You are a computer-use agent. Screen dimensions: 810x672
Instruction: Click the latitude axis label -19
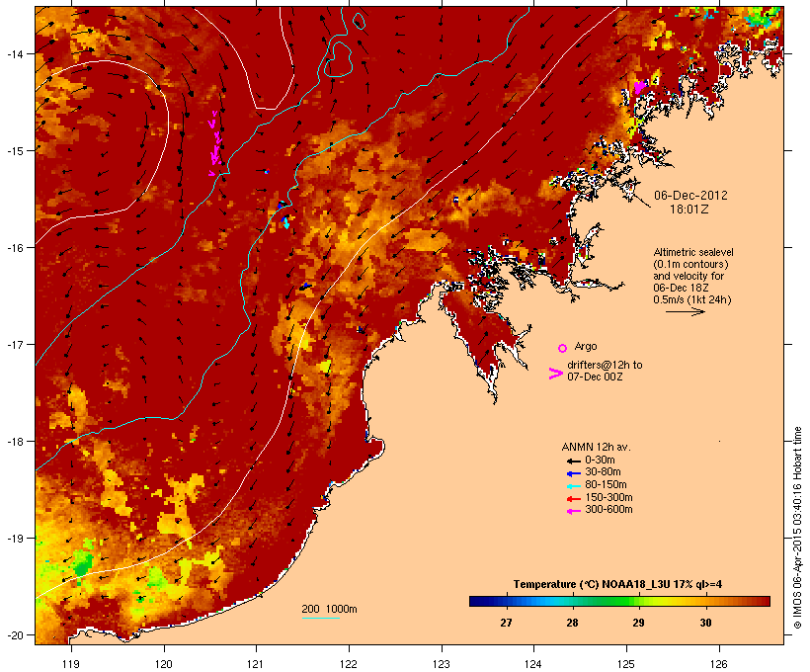click(15, 539)
